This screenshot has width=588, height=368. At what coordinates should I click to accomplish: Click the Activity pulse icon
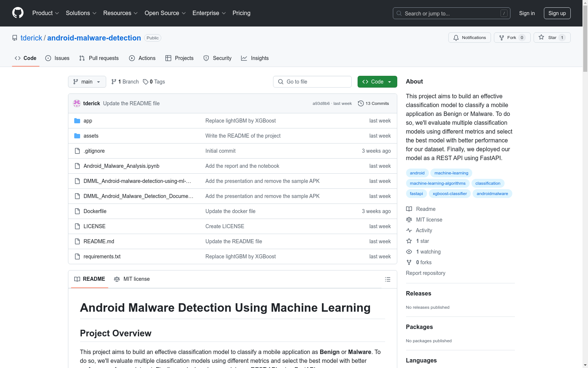pyautogui.click(x=409, y=230)
